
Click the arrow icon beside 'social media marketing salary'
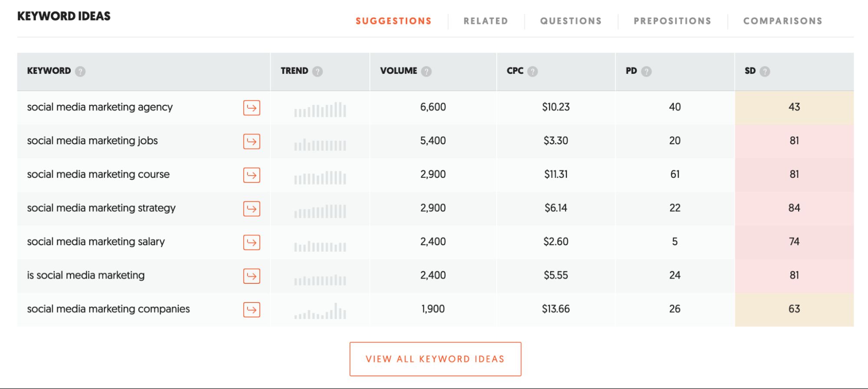[x=251, y=243]
